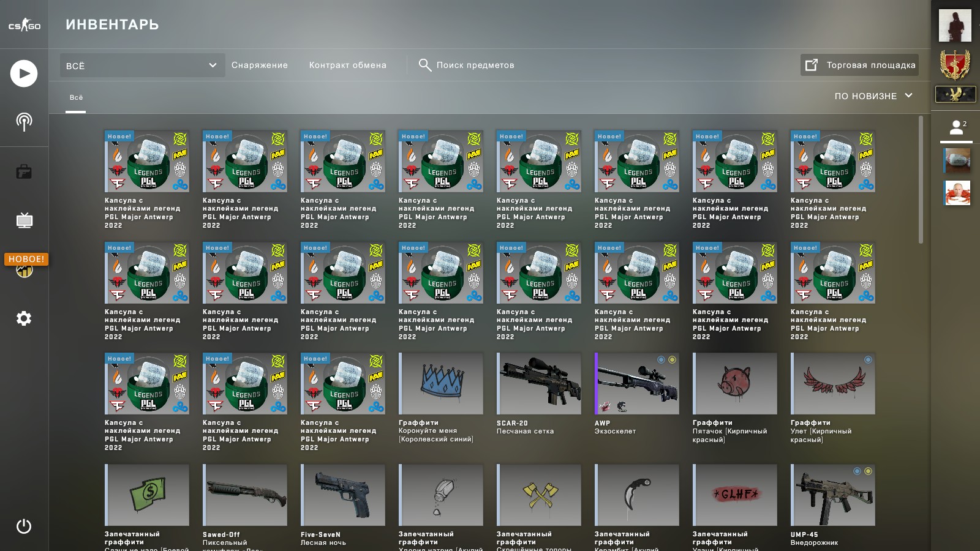Select UMP-45 Внедорожник item
This screenshot has width=980, height=551.
(x=833, y=495)
